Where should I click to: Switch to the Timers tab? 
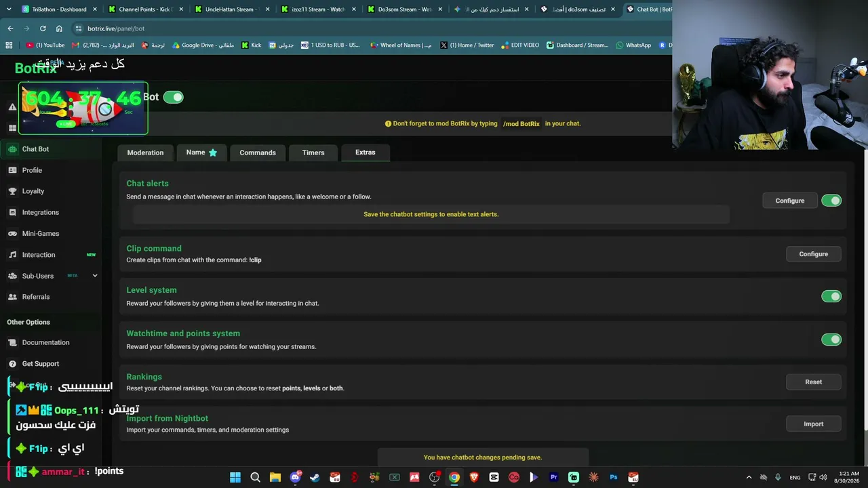click(313, 152)
